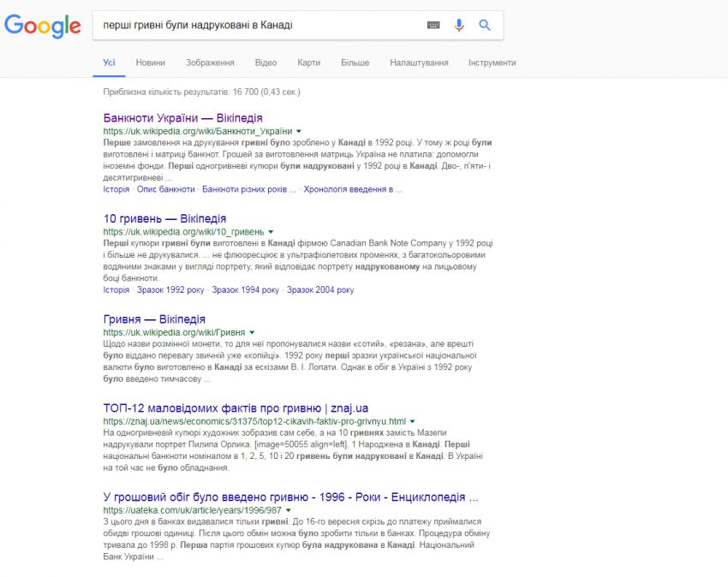Click snippet starting З цього дня в банках
This screenshot has height=577, width=728.
[296, 539]
